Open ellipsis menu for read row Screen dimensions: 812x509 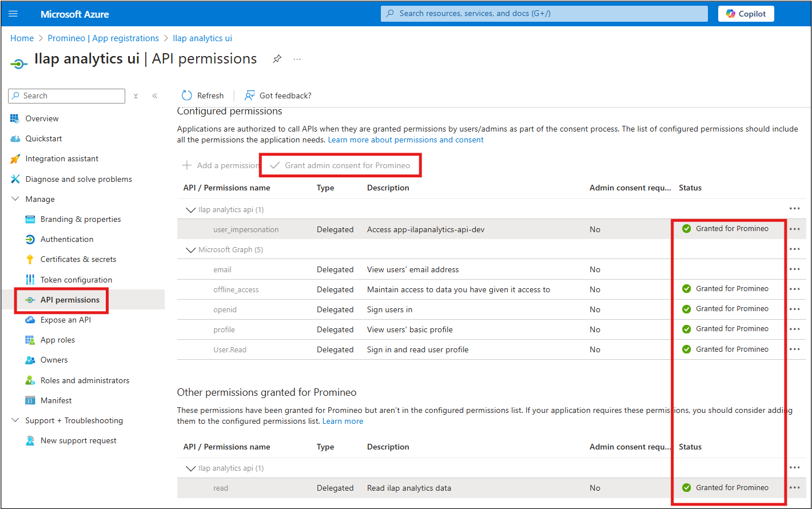794,488
